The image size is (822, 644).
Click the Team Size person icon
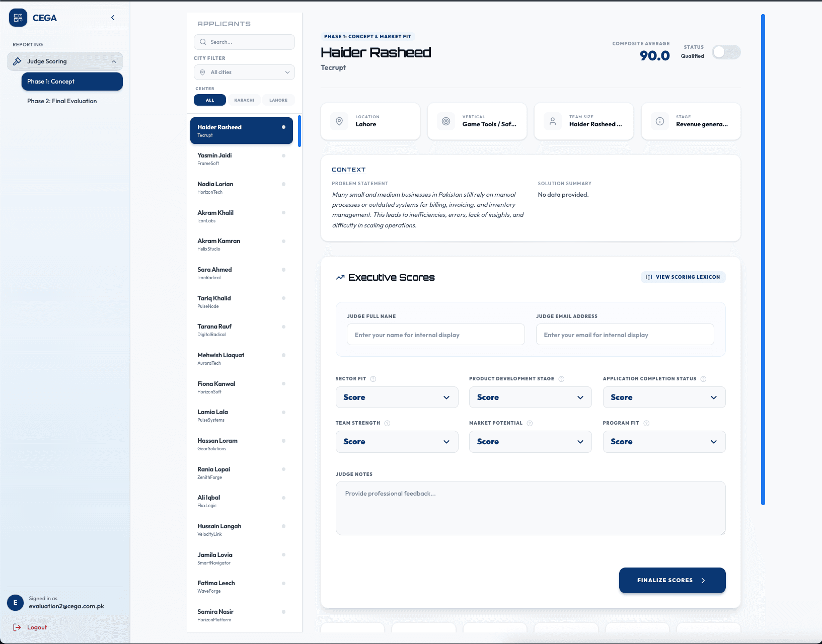(x=553, y=121)
